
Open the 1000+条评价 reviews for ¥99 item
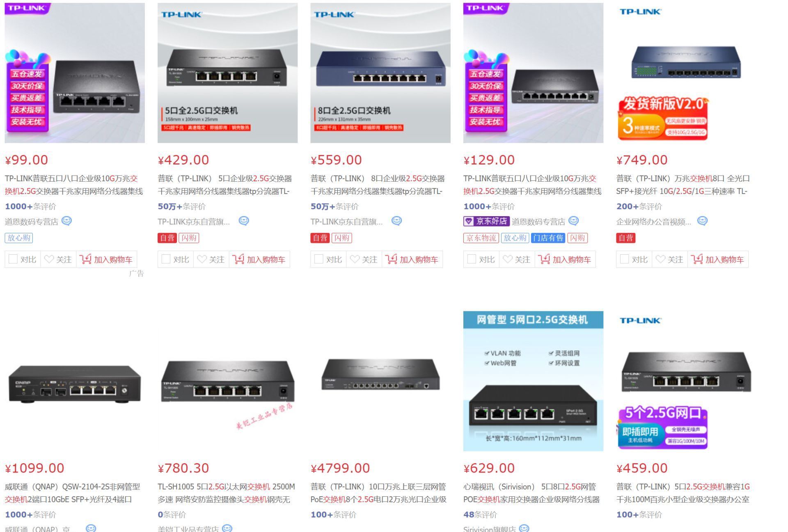[x=30, y=206]
